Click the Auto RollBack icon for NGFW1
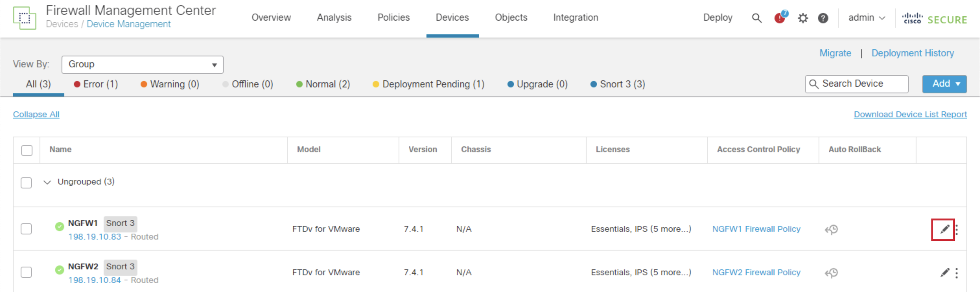 831,229
